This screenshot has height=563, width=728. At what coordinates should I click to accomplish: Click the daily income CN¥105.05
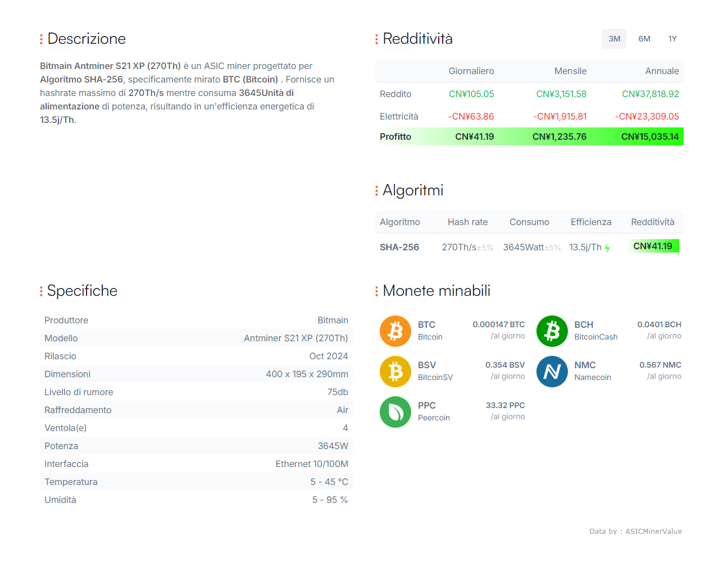471,94
